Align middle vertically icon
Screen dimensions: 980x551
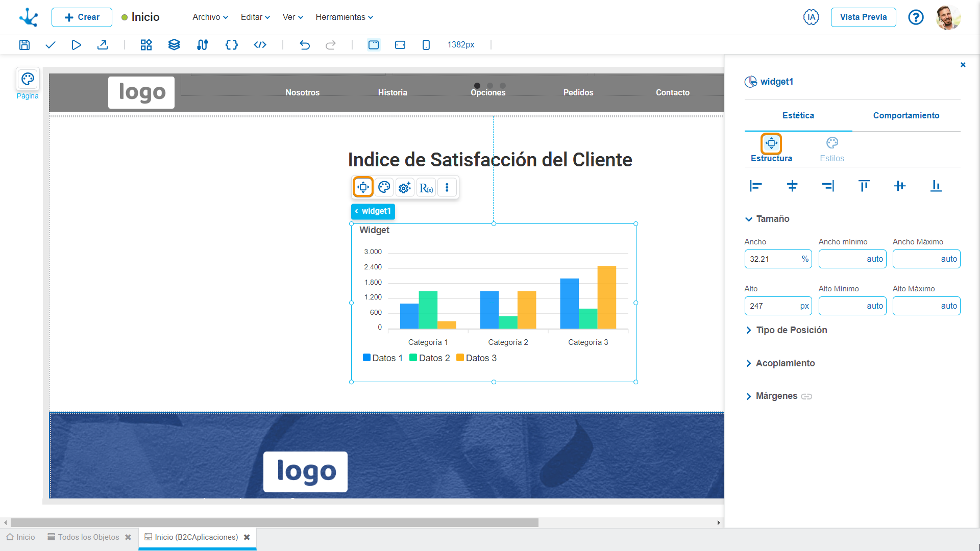coord(900,186)
